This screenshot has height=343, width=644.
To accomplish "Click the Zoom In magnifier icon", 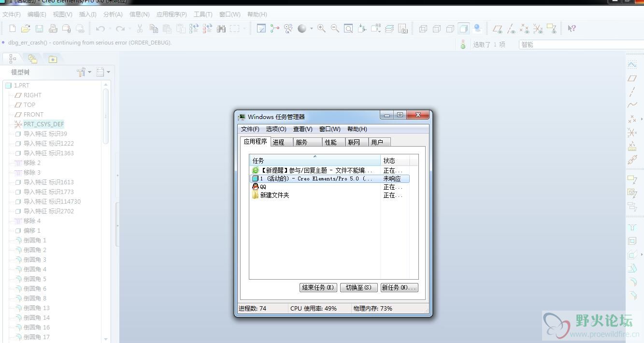I will pos(321,29).
